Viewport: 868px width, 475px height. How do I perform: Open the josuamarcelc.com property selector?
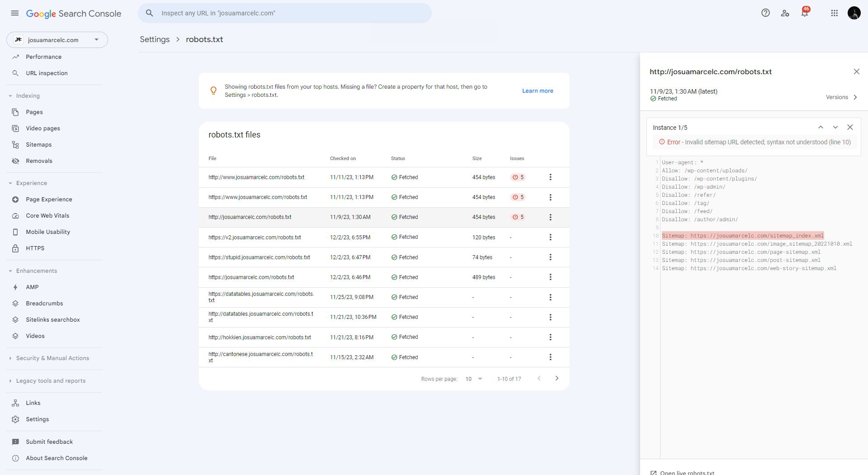pos(57,40)
